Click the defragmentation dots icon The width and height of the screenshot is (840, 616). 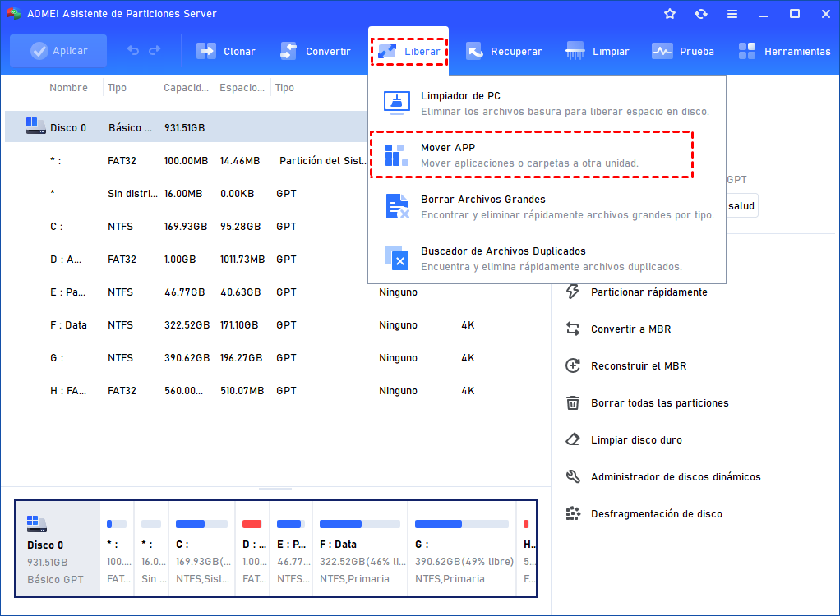tap(573, 513)
